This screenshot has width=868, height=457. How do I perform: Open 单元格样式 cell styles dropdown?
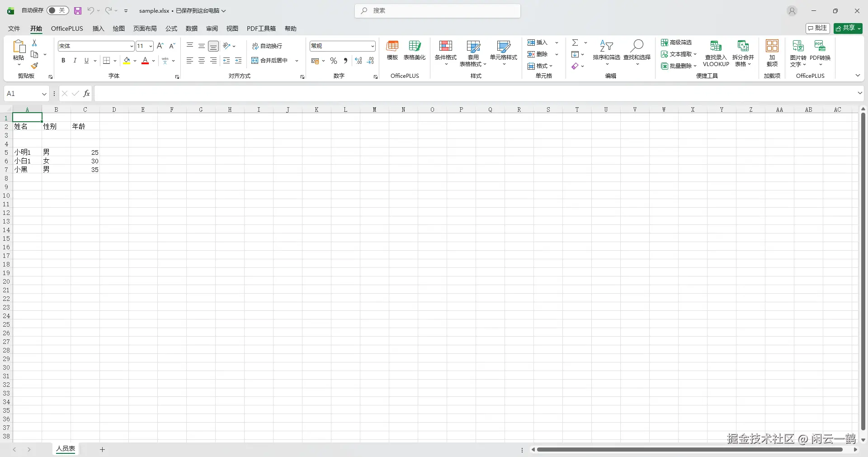(x=504, y=53)
